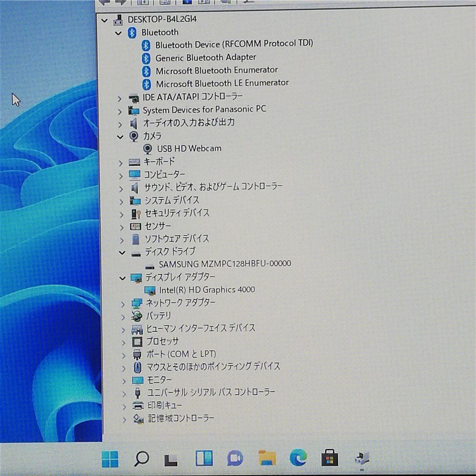Select サウンド、ビデオ、およびゲーム コントローラー row
The width and height of the screenshot is (476, 476).
pos(213,187)
